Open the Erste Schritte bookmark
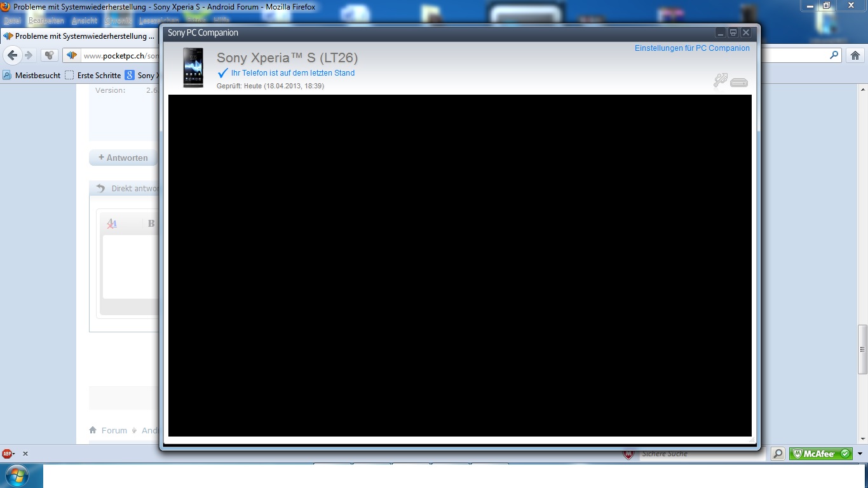The height and width of the screenshot is (488, 868). click(x=93, y=75)
